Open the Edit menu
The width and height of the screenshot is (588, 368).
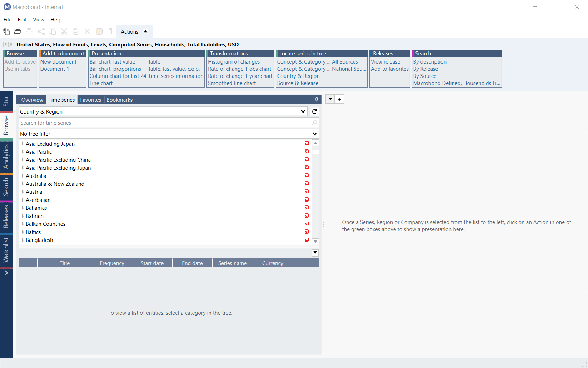coord(22,20)
